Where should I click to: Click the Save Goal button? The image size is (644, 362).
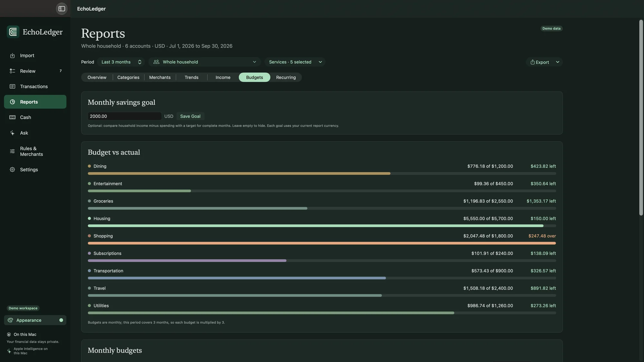(x=190, y=116)
